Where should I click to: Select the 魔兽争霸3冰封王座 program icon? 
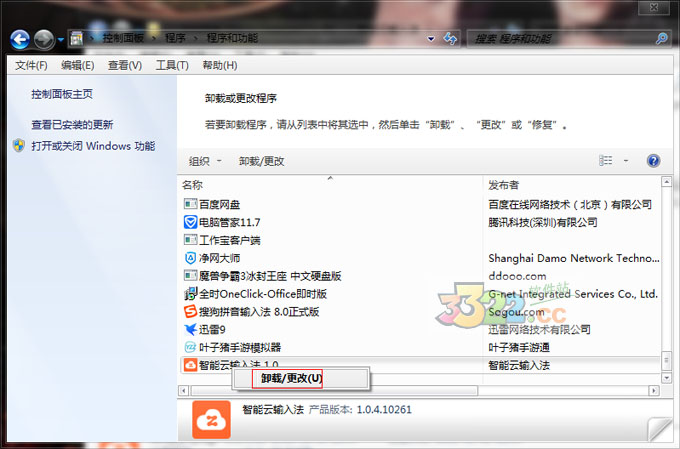pyautogui.click(x=190, y=275)
